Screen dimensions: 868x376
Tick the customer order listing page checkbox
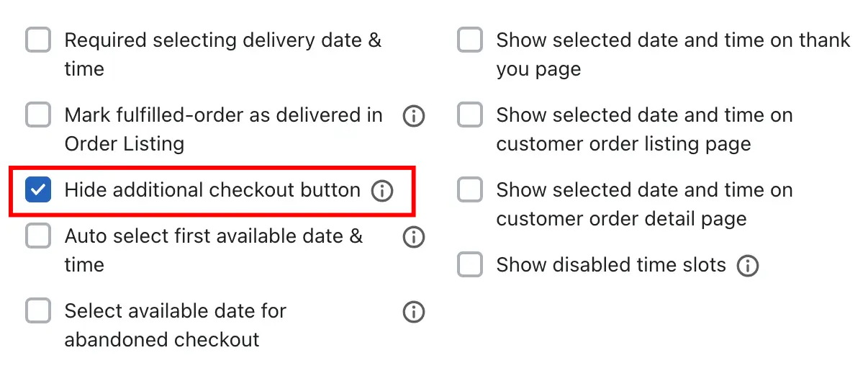point(470,115)
